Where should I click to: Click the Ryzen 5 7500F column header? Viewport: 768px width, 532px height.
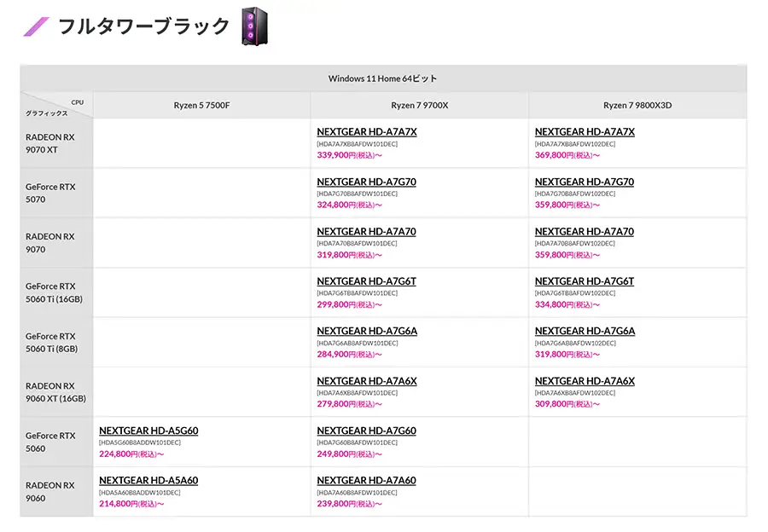(201, 106)
